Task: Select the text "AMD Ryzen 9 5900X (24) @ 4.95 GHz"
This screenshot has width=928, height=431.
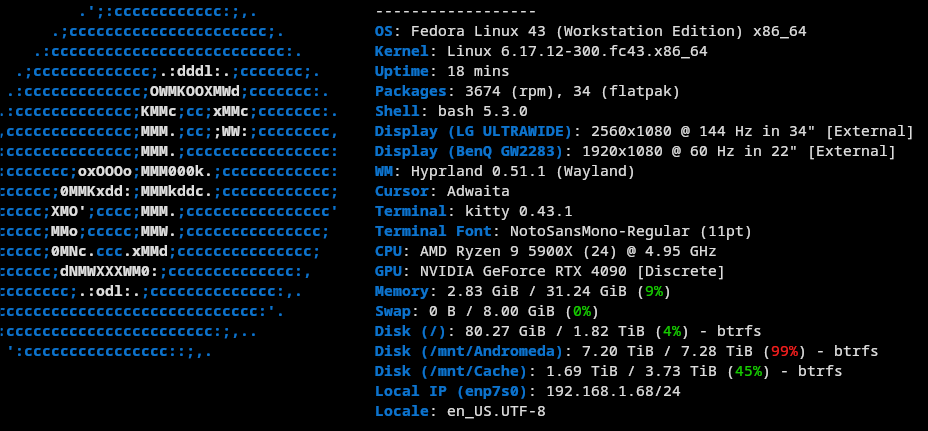Action: tap(568, 252)
